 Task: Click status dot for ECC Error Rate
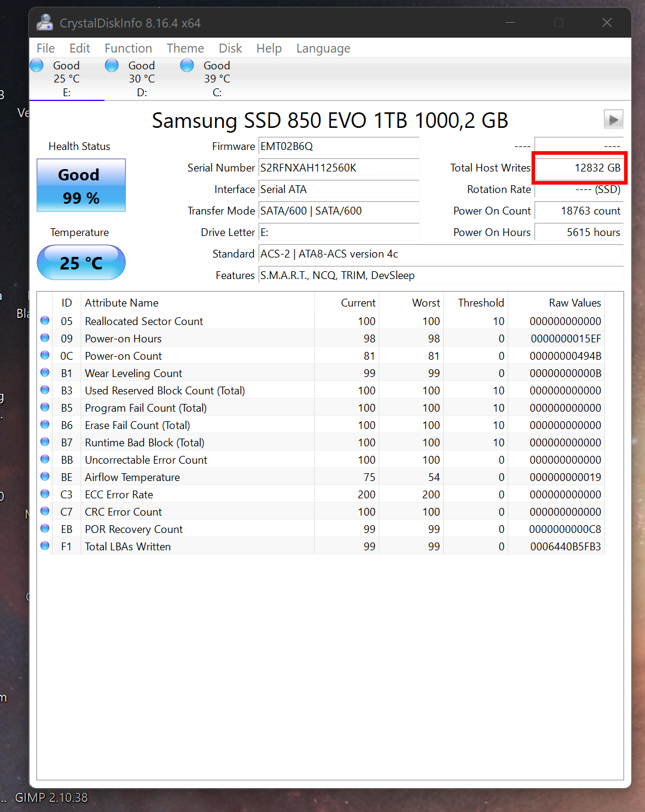45,494
